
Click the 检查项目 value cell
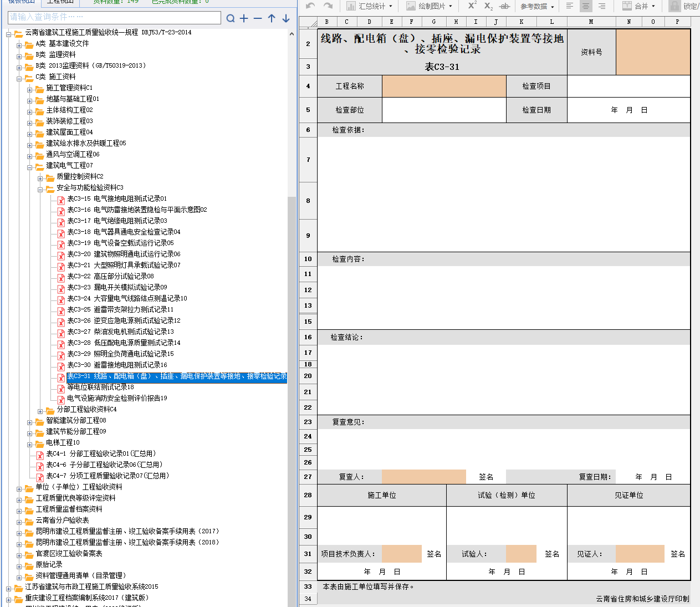pos(629,86)
